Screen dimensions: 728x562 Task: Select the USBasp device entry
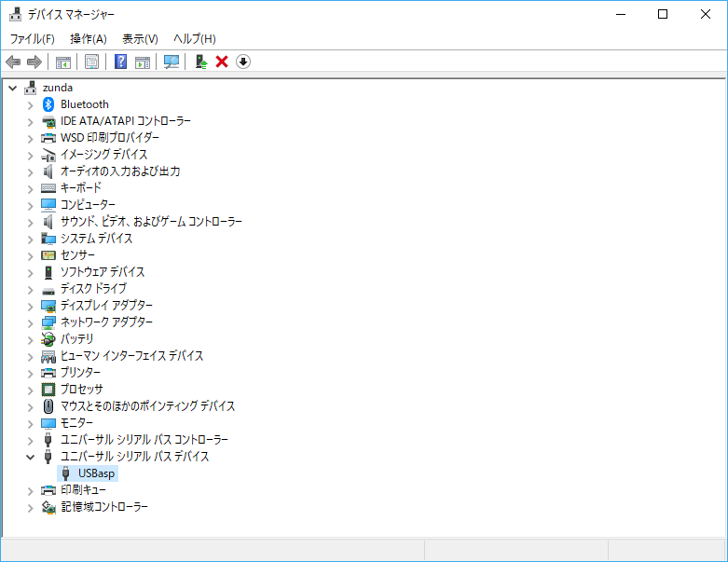click(96, 473)
